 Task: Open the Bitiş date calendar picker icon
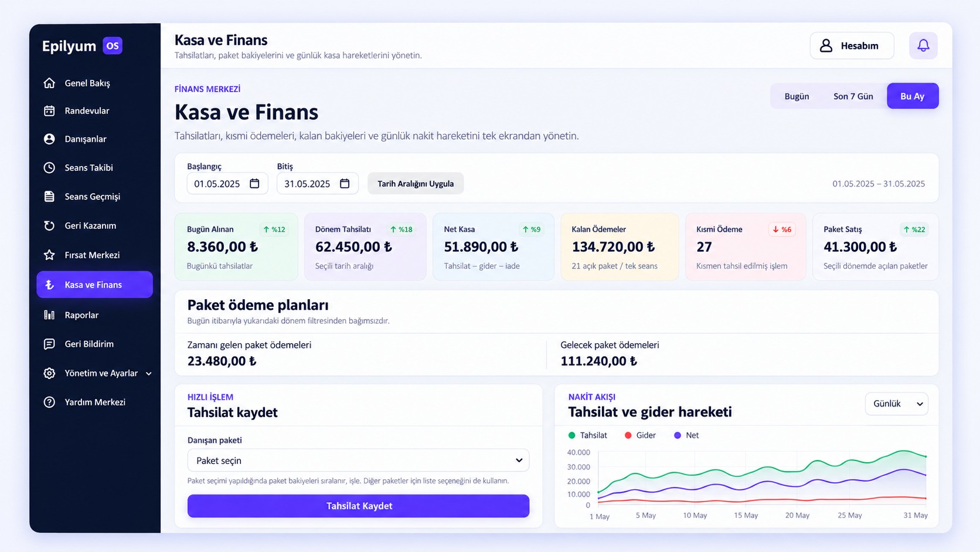click(345, 184)
